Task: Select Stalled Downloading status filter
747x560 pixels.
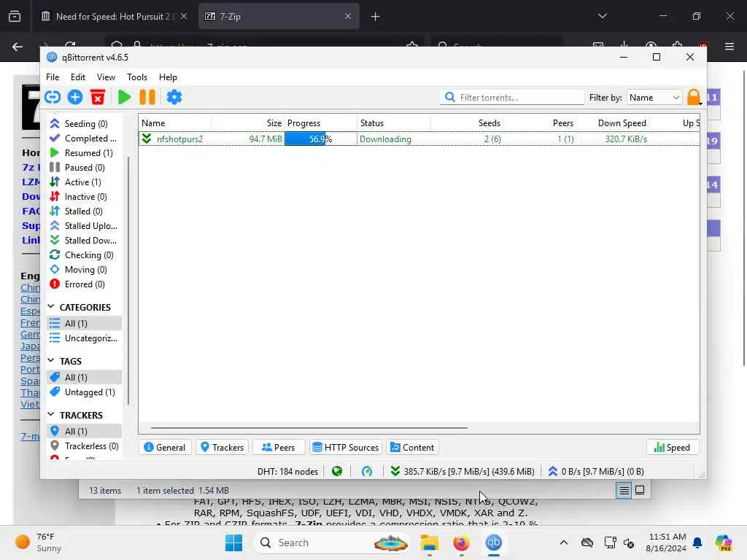Action: [x=85, y=241]
